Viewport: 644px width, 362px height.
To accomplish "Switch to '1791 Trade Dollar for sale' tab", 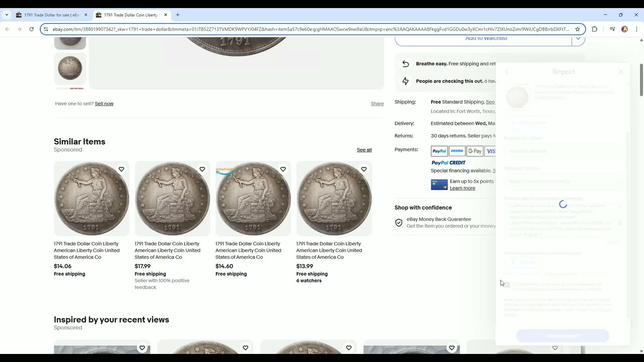I will point(52,15).
